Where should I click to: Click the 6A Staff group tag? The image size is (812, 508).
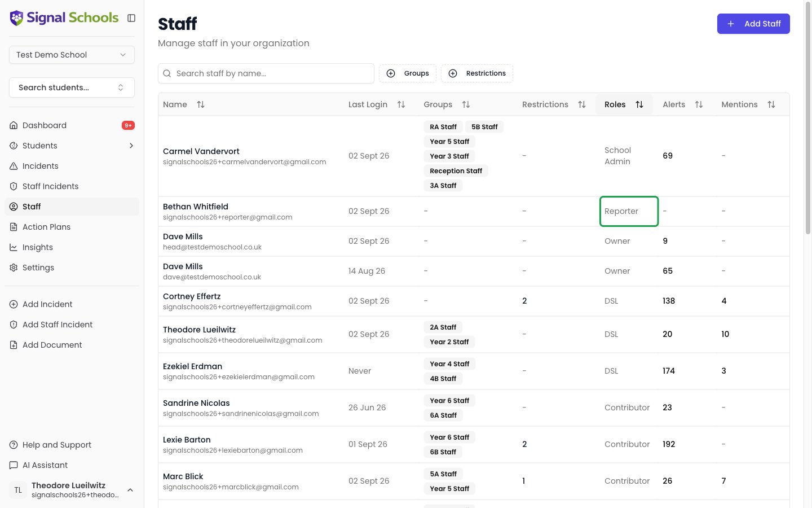(443, 415)
